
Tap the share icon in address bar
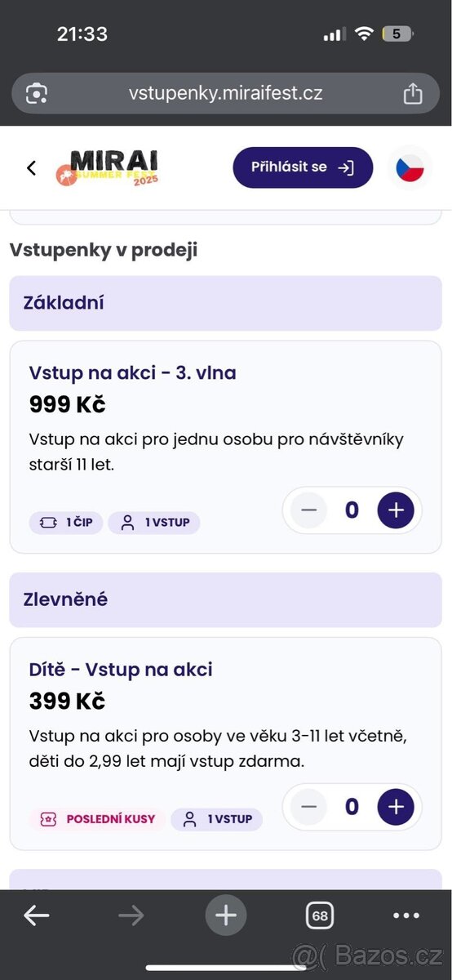[x=413, y=93]
